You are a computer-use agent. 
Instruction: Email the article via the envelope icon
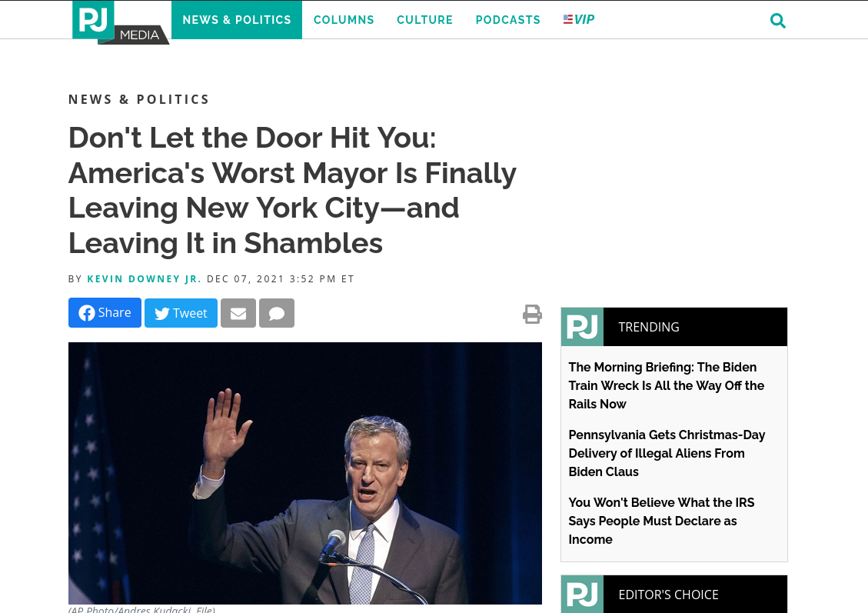[x=238, y=313]
